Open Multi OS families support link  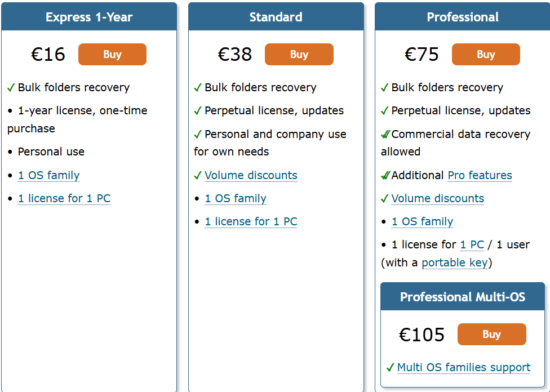(x=464, y=367)
